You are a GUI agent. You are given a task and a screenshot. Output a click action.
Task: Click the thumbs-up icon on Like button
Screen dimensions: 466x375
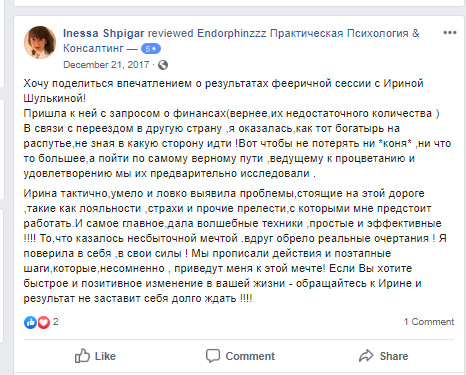click(82, 356)
